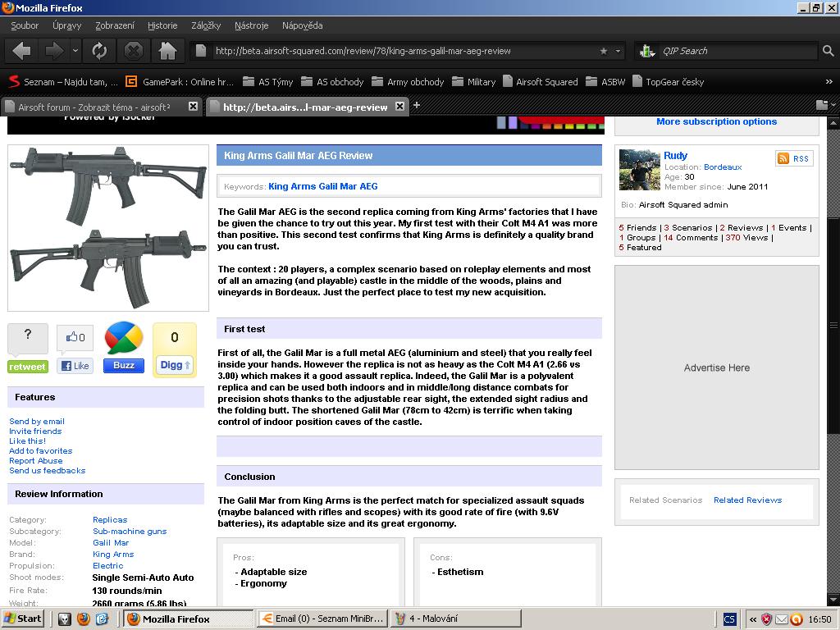Viewport: 840px width, 630px height.
Task: Reload the page with the refresh icon
Action: point(99,51)
